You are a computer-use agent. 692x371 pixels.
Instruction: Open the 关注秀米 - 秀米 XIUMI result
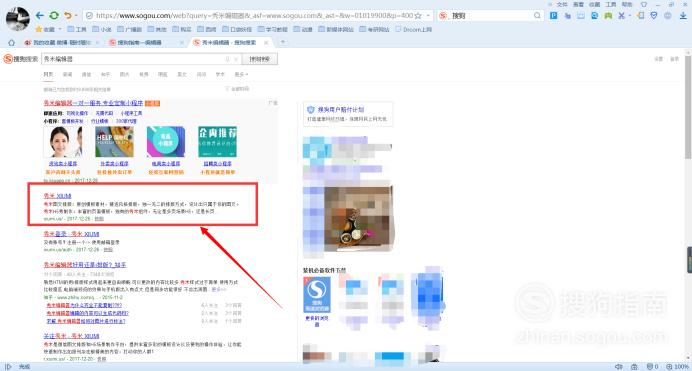click(71, 336)
